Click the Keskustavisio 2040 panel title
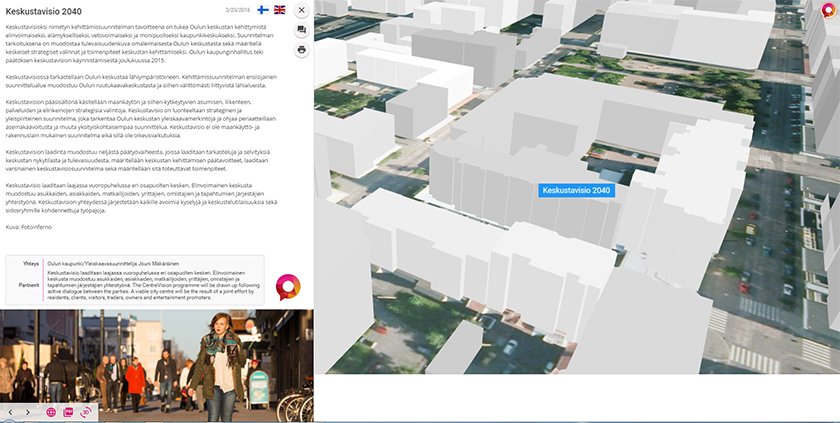Screen dimensions: 840x423 click(x=43, y=11)
